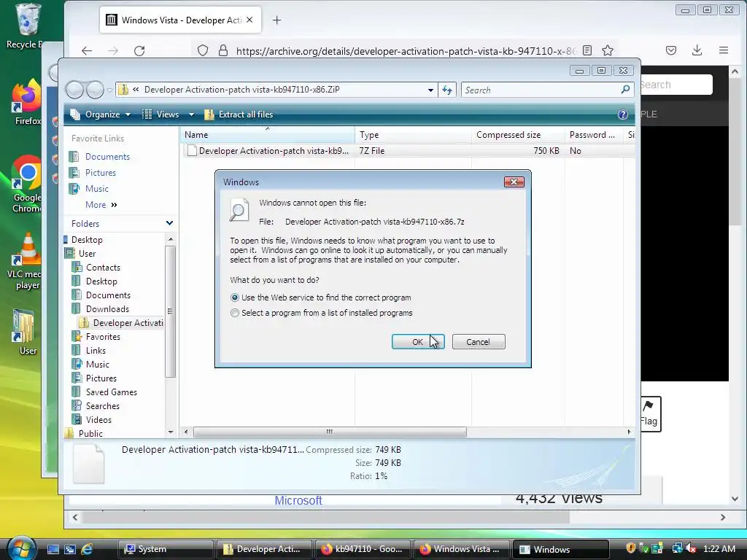
Task: Select the User folder in tree
Action: coord(87,253)
